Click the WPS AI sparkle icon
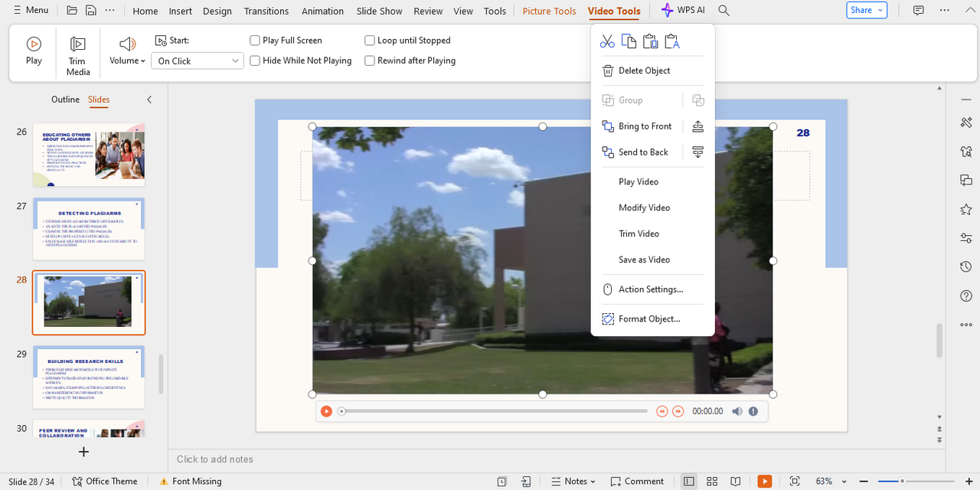 pyautogui.click(x=668, y=10)
